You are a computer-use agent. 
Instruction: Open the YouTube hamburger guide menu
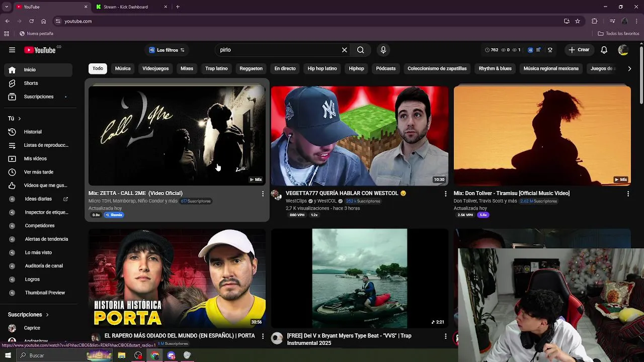pyautogui.click(x=12, y=50)
